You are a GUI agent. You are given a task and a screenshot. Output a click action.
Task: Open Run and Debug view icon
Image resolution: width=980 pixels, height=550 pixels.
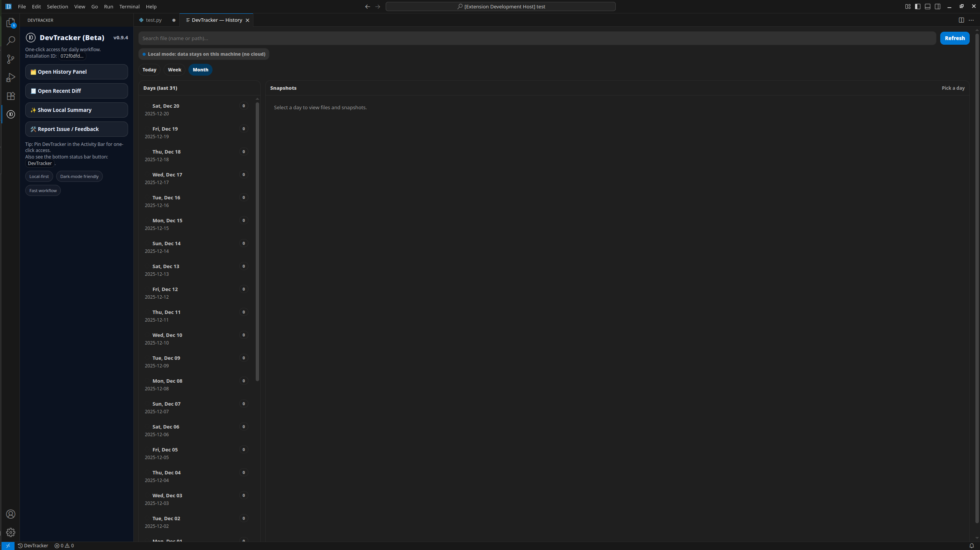tap(11, 78)
